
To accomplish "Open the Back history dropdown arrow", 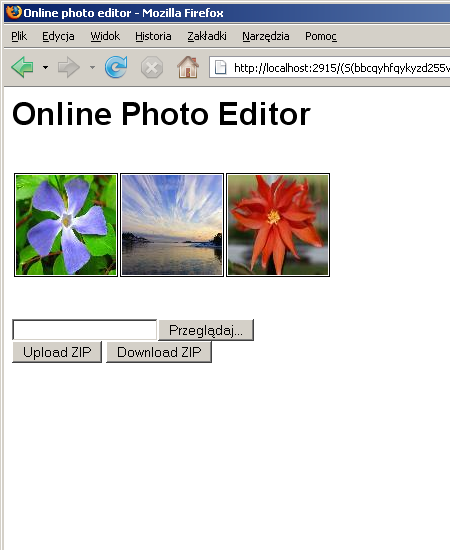I will point(45,67).
